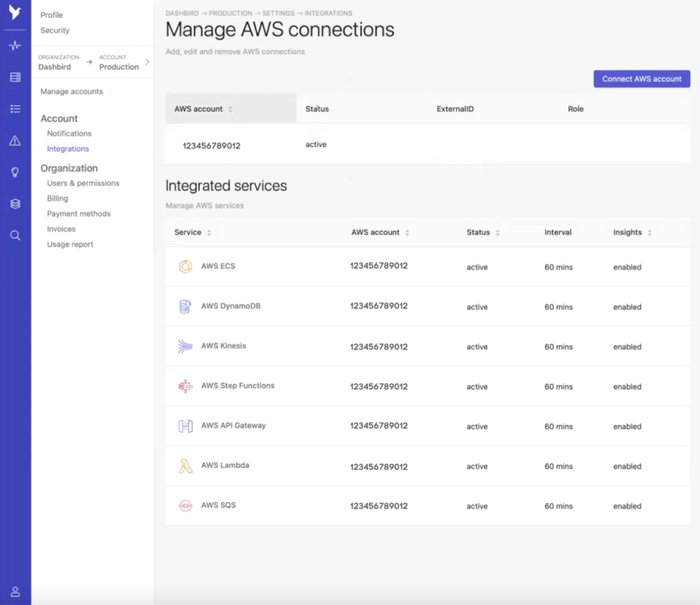Viewport: 700px width, 605px height.
Task: Click the AWS API Gateway service name
Action: tap(233, 425)
